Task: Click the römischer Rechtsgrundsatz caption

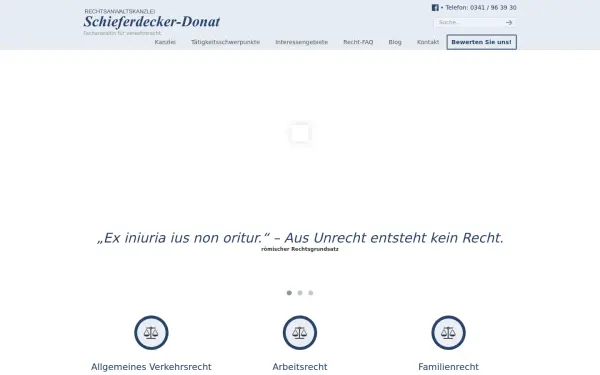Action: [x=300, y=249]
